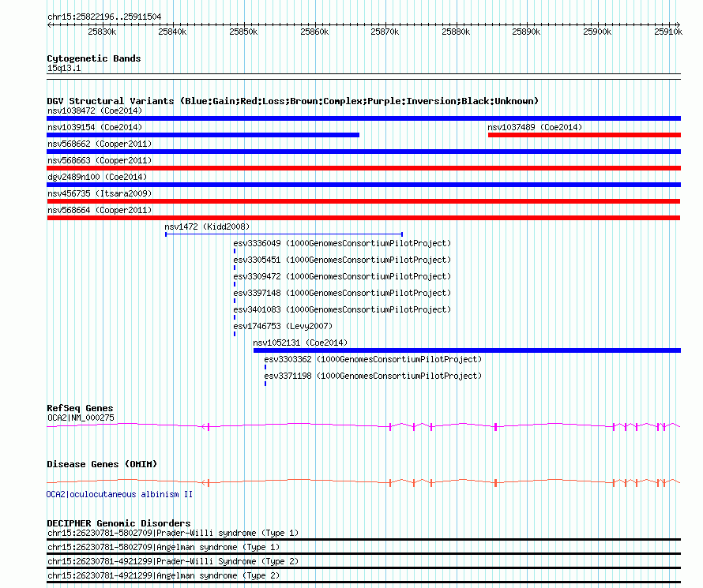Open variant nsv1038472 (Coe2014) label

click(95, 110)
